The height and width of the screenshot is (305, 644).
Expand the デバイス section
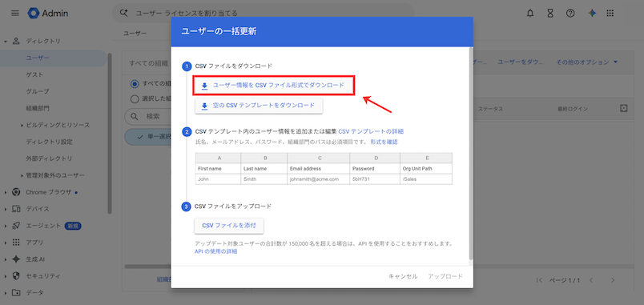coord(6,210)
